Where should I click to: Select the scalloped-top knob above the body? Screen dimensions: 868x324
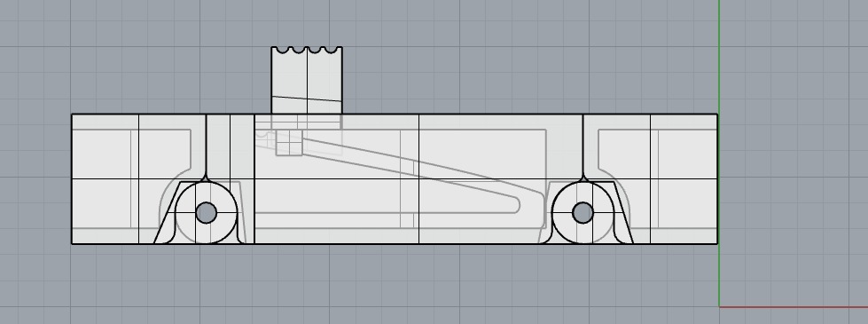click(307, 80)
